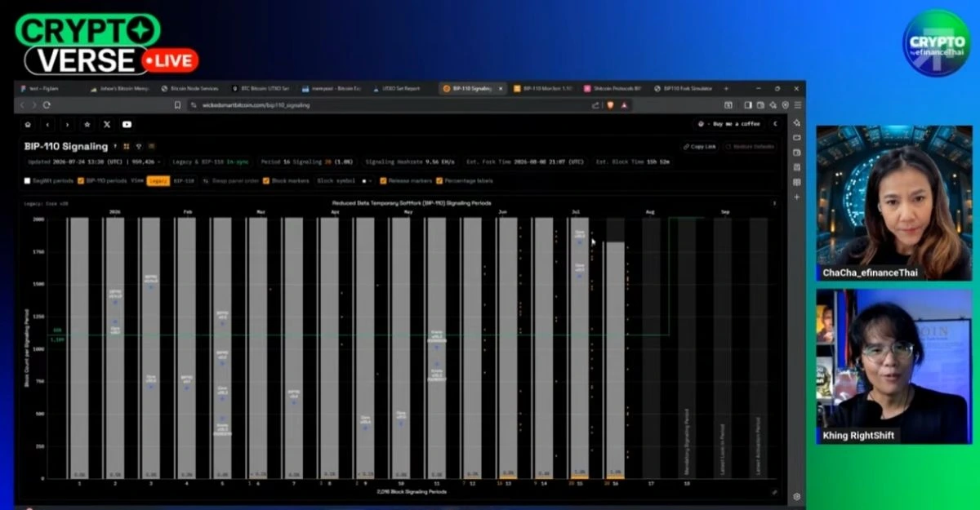
Task: Expand the block height dropdown next to 959,426
Action: (x=158, y=162)
